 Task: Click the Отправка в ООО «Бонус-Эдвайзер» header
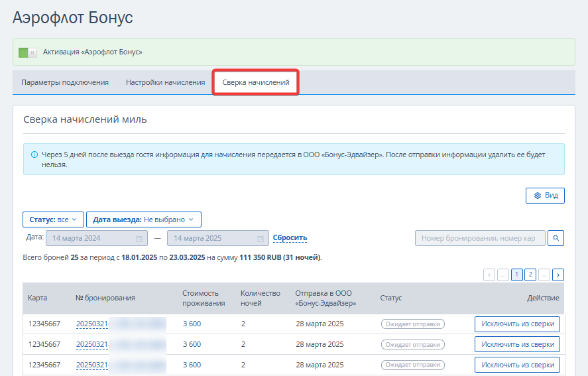tap(325, 298)
